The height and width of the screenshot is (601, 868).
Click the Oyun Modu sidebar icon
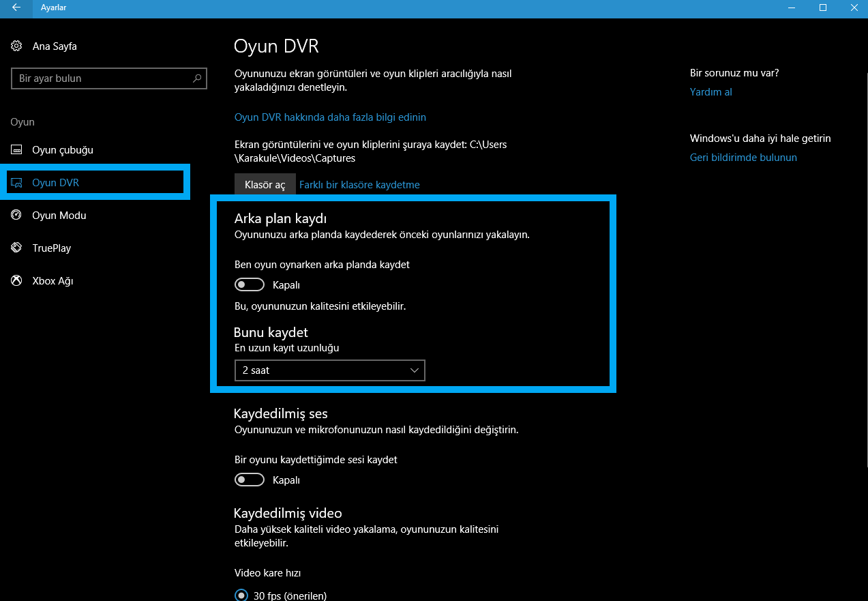[x=16, y=215]
